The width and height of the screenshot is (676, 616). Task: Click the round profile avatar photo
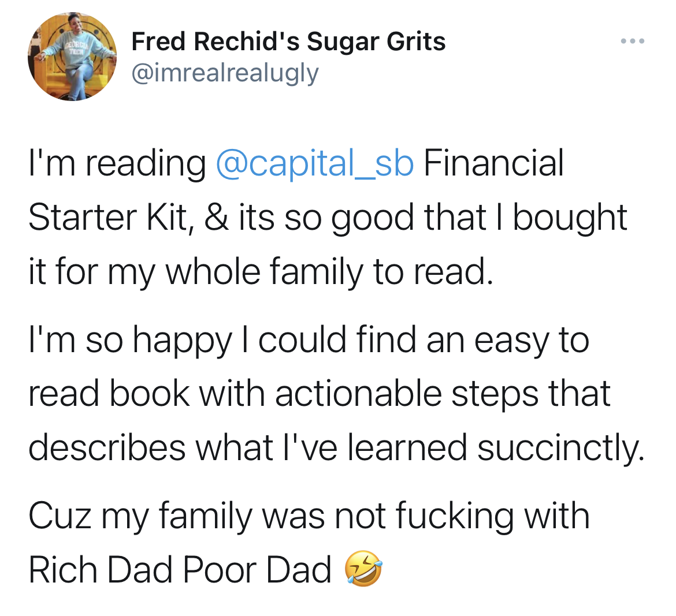point(72,57)
